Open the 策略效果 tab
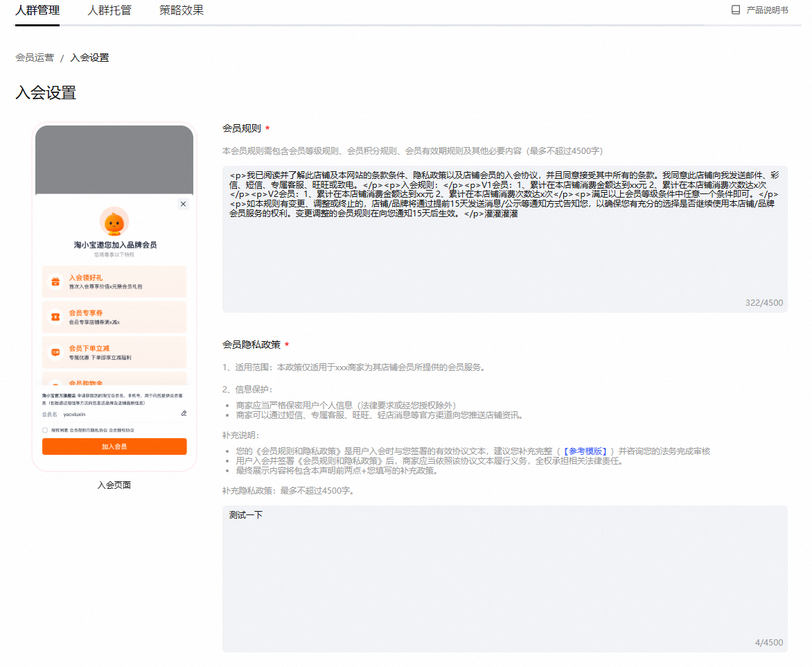Viewport: 812px width, 667px height. click(x=182, y=10)
